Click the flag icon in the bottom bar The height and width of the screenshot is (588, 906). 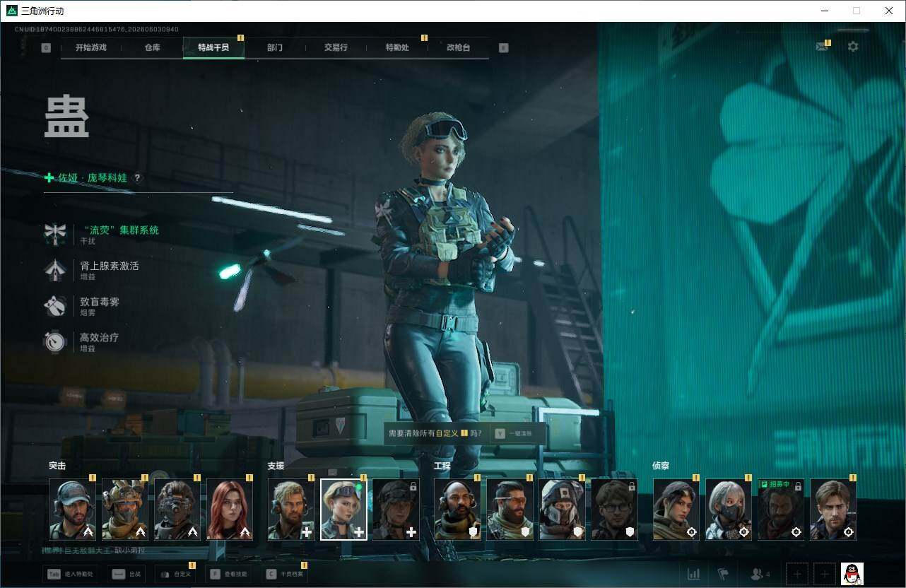pos(723,574)
